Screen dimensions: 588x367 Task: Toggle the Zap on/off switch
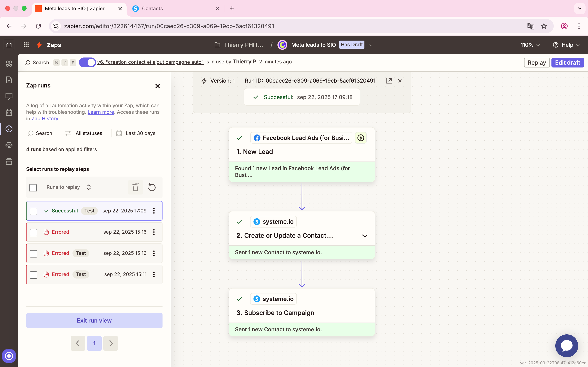pyautogui.click(x=87, y=62)
